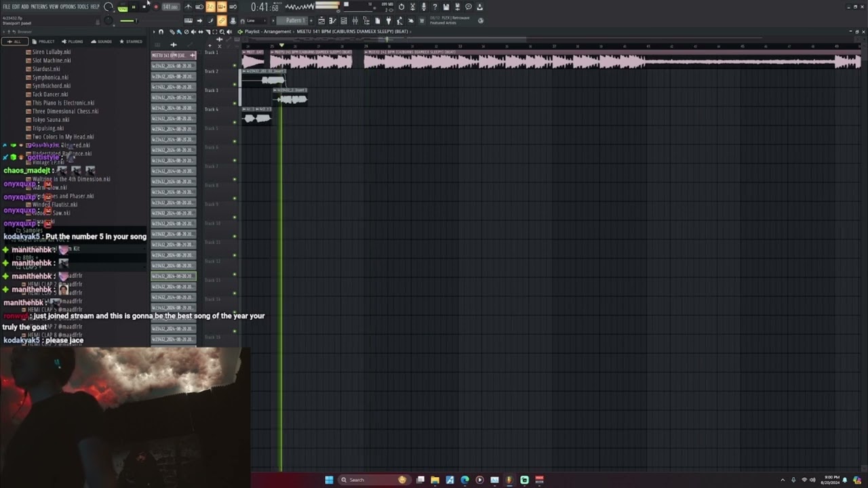The height and width of the screenshot is (488, 868).
Task: Click the arrow left of Pattern 1
Action: [x=273, y=20]
